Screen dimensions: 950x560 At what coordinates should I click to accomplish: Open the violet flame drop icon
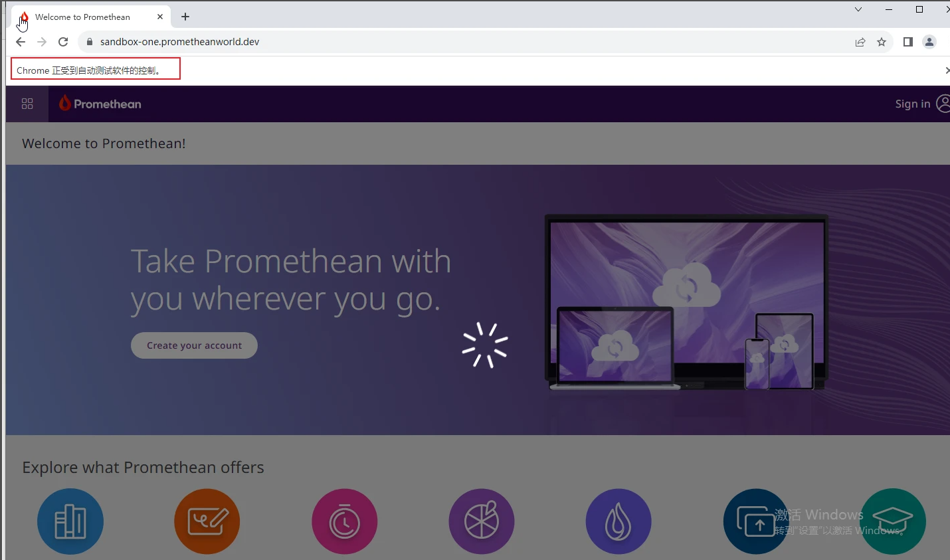[618, 521]
